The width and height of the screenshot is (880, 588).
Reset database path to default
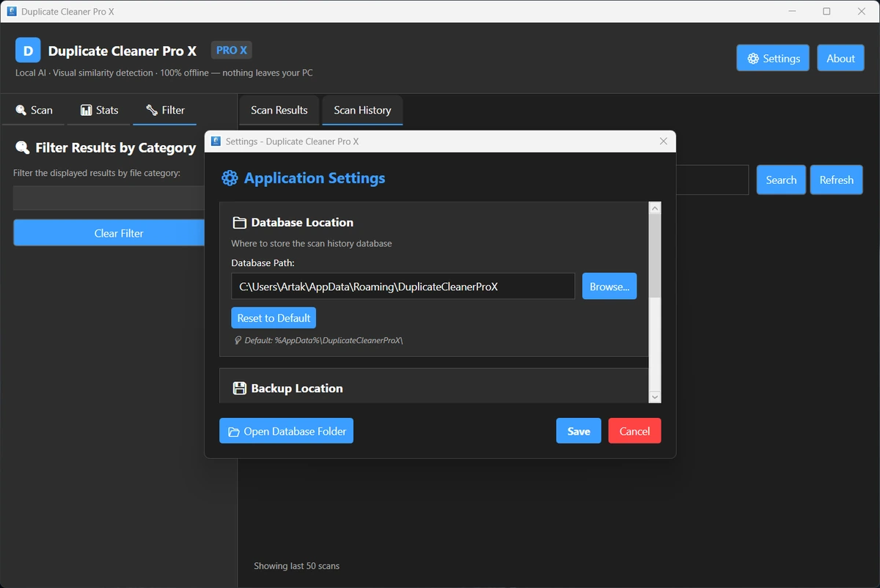point(274,318)
